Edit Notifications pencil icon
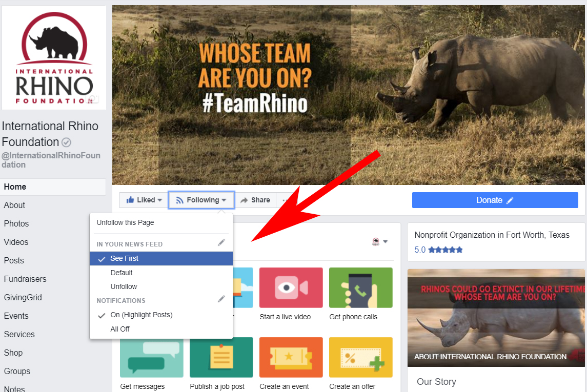Image resolution: width=587 pixels, height=392 pixels. pyautogui.click(x=221, y=299)
